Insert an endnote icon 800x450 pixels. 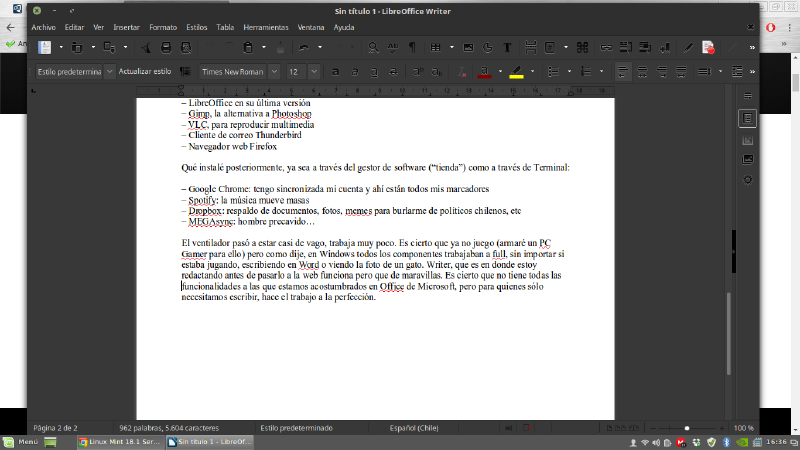pyautogui.click(x=645, y=47)
